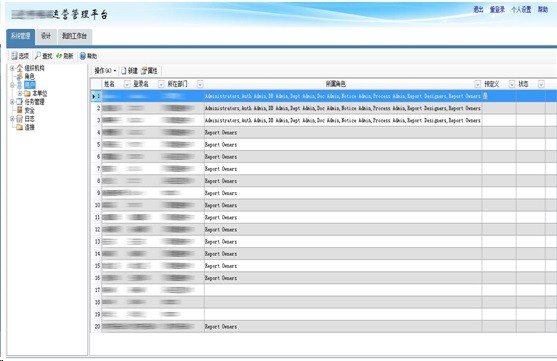Open the 所属角色 column filter dropdown
557x361 pixels.
pyautogui.click(x=477, y=84)
